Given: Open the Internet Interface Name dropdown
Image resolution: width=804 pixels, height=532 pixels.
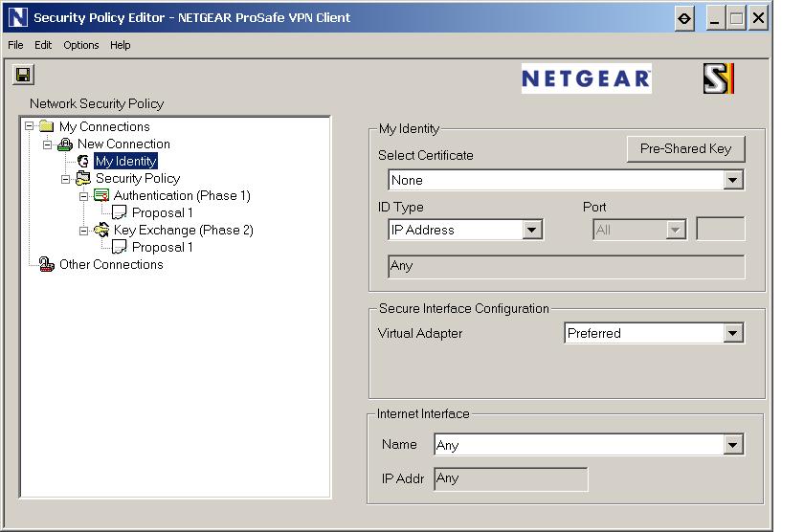Looking at the screenshot, I should pyautogui.click(x=733, y=444).
